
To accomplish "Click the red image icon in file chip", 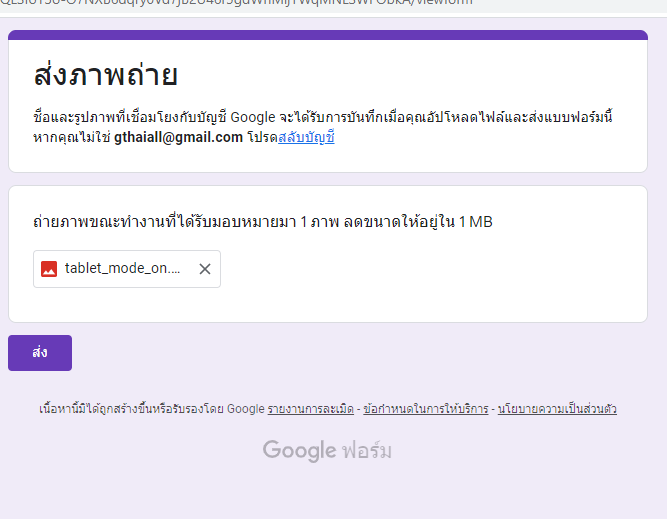I will pos(49,269).
